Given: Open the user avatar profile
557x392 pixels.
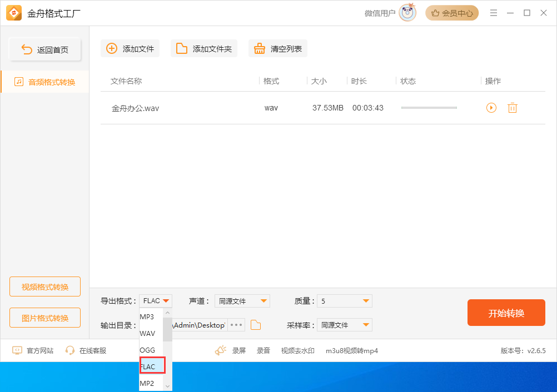Looking at the screenshot, I should pyautogui.click(x=407, y=13).
